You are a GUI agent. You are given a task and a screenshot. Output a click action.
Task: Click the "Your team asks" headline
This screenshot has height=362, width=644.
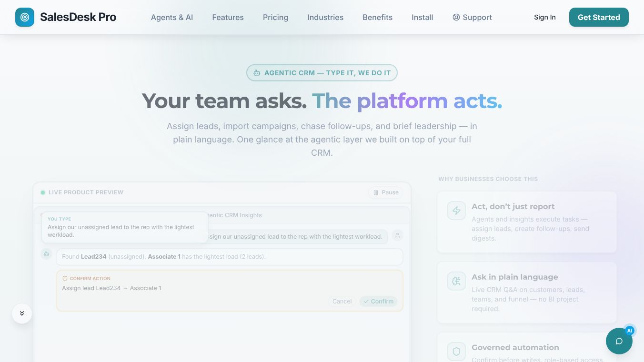[x=224, y=101]
